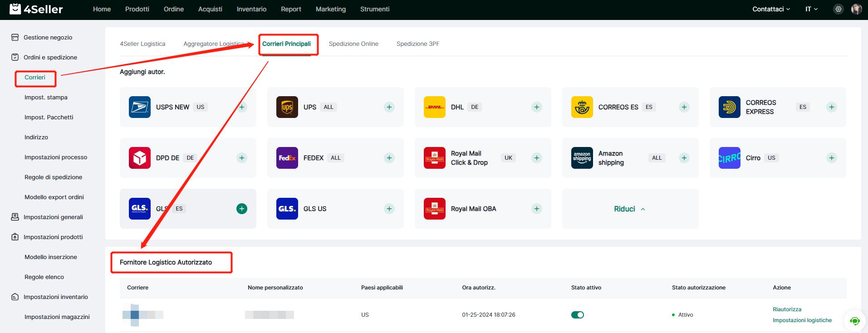Open Impost. stampa sidebar item
This screenshot has height=333, width=868.
pyautogui.click(x=46, y=97)
